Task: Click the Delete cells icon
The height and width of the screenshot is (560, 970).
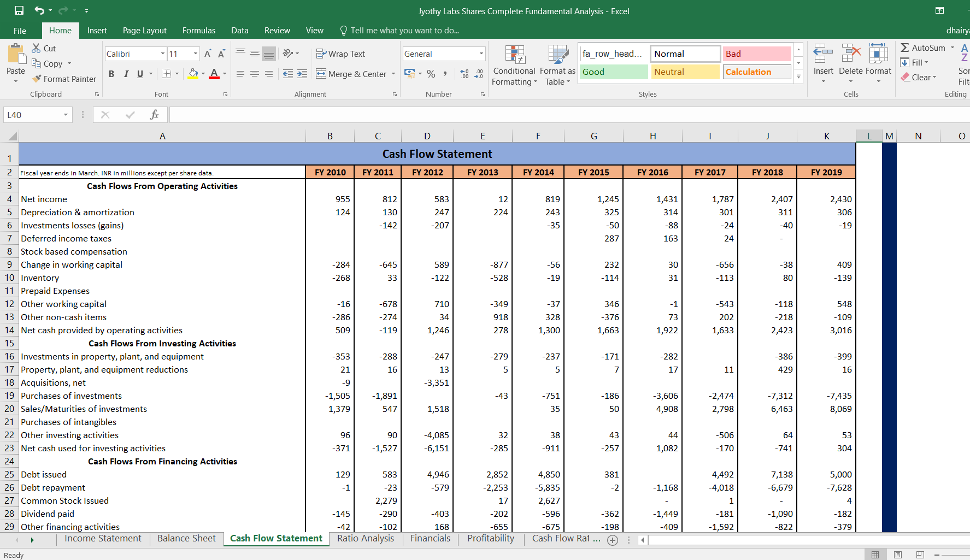Action: (x=851, y=54)
